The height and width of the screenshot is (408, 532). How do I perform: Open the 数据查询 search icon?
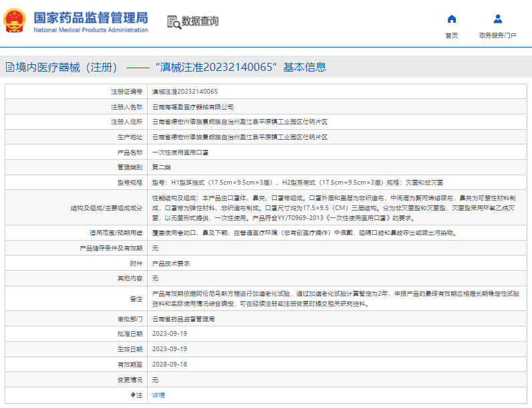[174, 22]
